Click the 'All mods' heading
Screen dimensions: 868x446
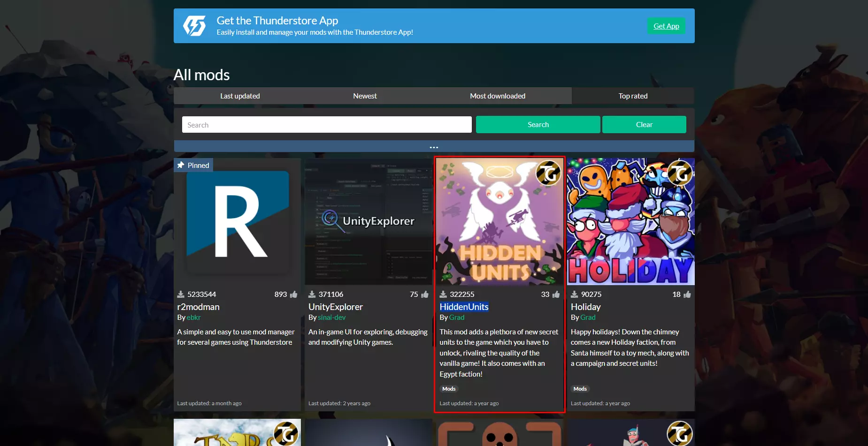tap(202, 75)
